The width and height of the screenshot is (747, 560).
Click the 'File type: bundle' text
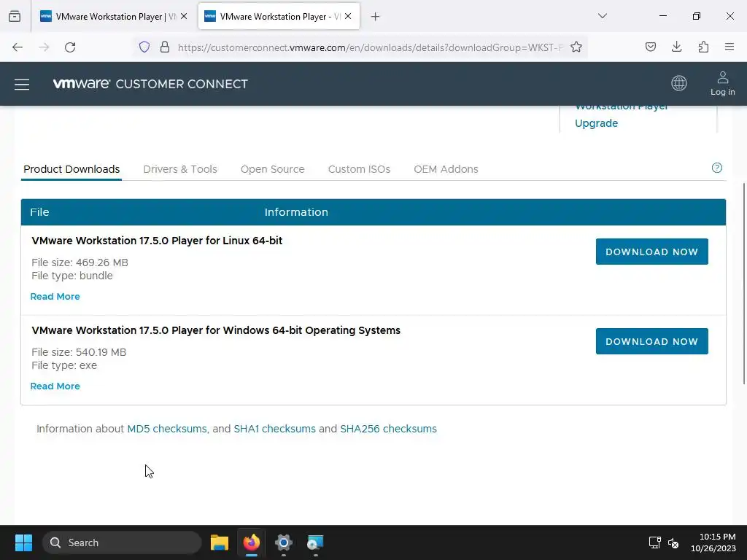(72, 276)
